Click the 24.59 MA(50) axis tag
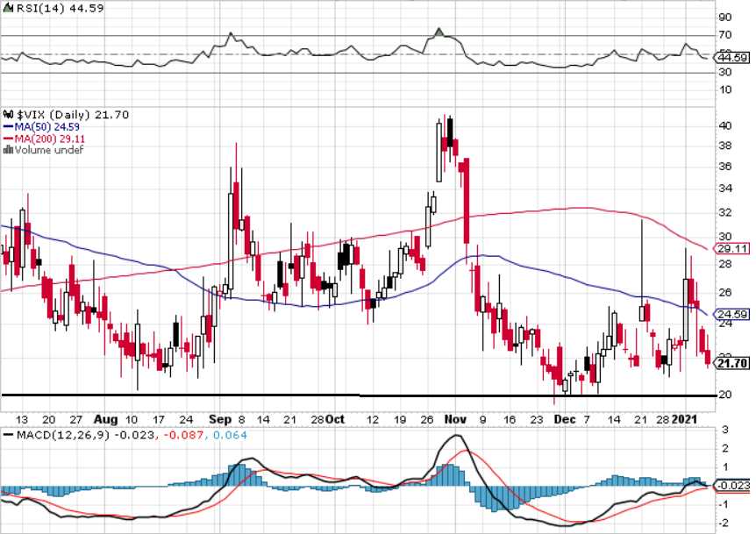This screenshot has width=756, height=534. pos(732,314)
